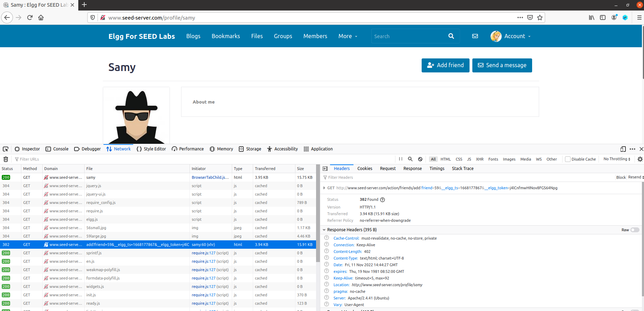Reload the current page

click(x=30, y=17)
